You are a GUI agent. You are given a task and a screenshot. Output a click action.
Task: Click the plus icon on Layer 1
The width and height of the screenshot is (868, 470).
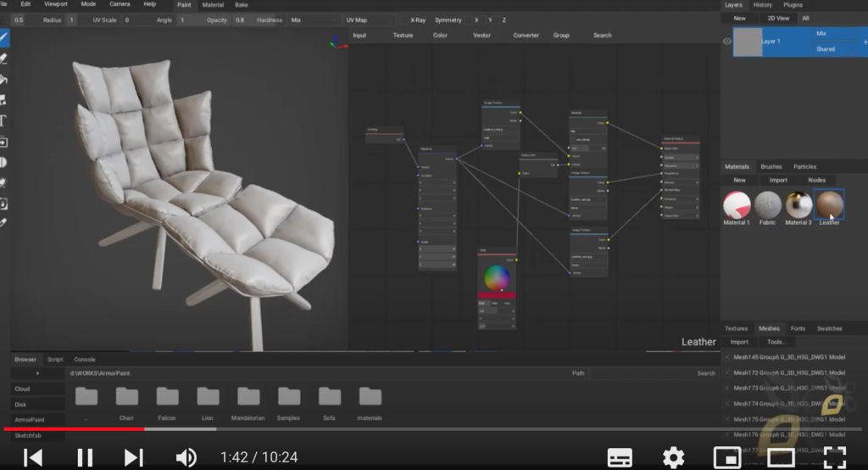[865, 42]
